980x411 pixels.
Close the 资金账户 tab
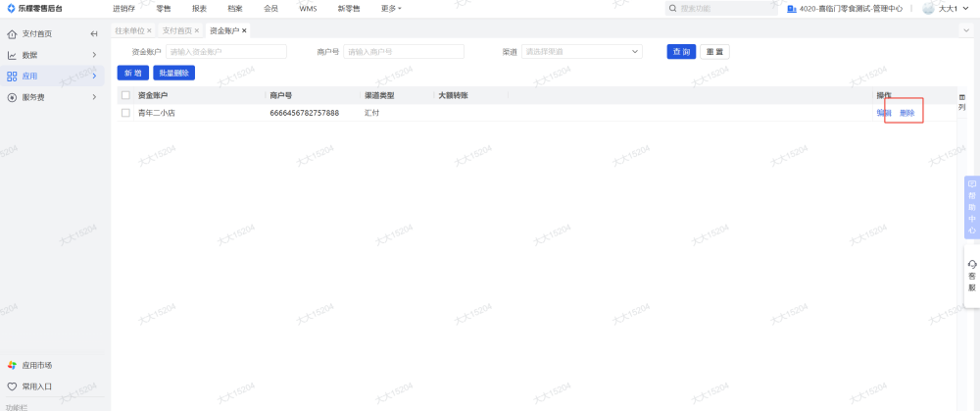244,30
